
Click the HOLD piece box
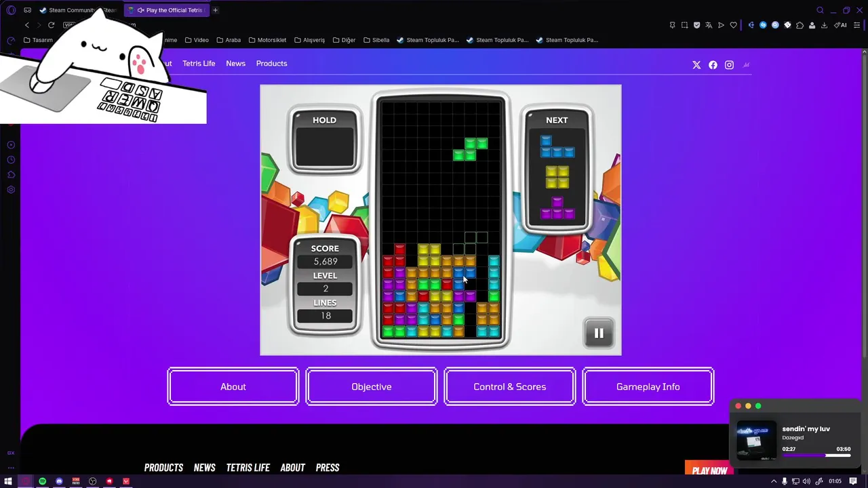click(324, 148)
